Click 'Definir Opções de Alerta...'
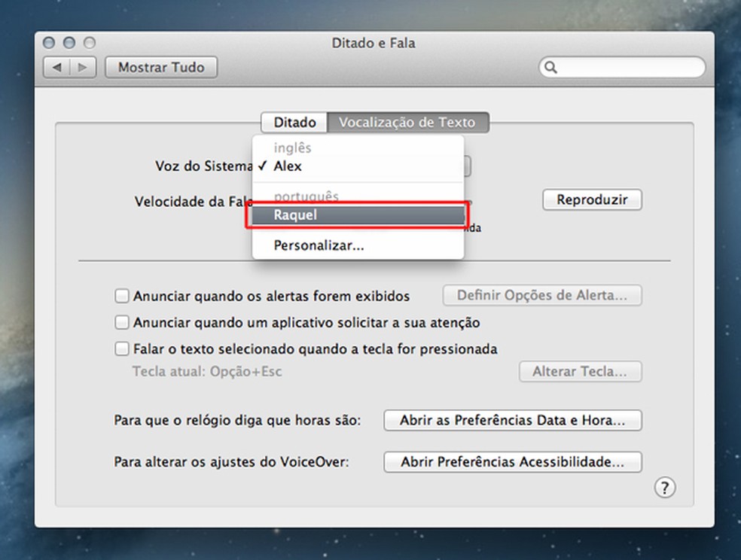Image resolution: width=741 pixels, height=560 pixels. [542, 295]
